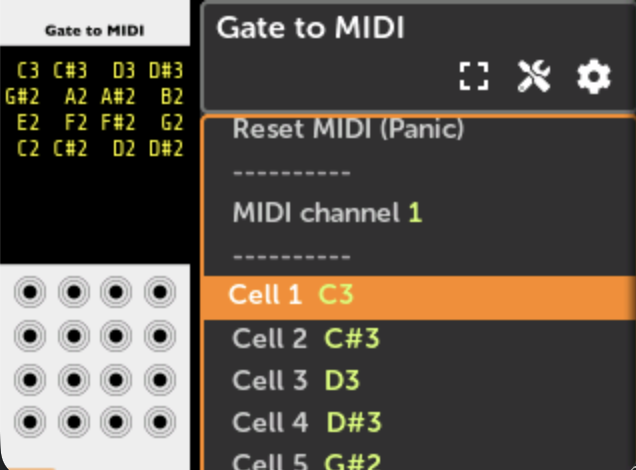Click the F#2 note in the display
Viewport: 636px width, 470px height.
coord(118,122)
